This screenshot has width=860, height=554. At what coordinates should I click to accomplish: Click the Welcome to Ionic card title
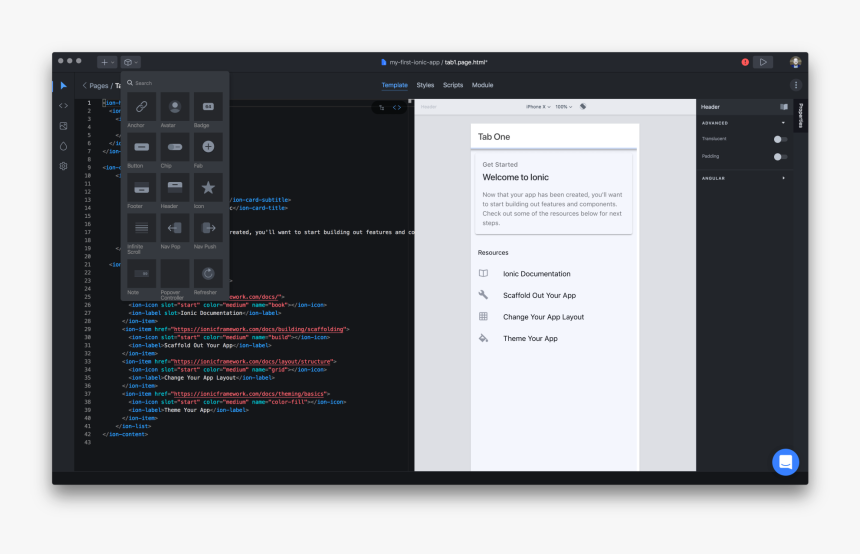tap(515, 177)
